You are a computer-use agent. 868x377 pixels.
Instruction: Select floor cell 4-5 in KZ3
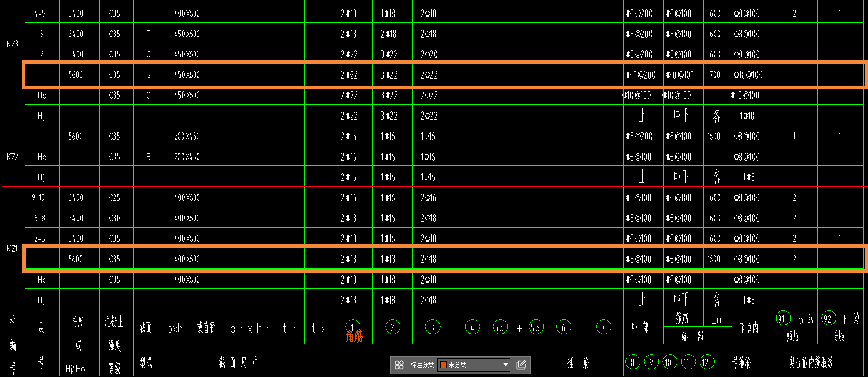point(40,14)
